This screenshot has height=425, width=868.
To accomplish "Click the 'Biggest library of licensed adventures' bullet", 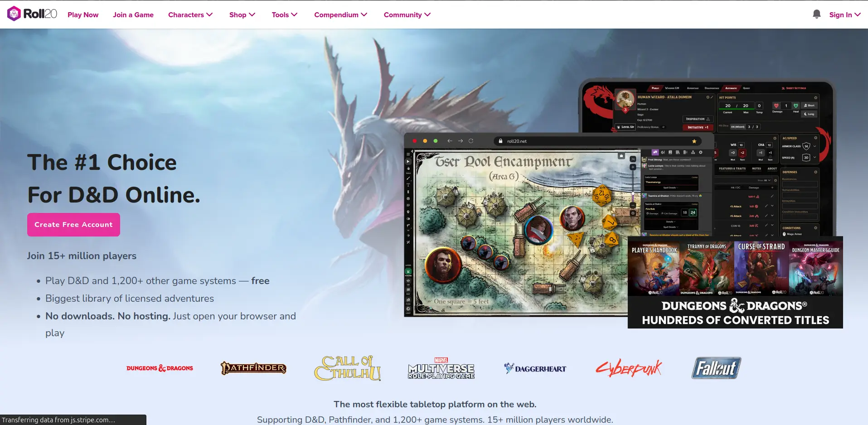I will pos(130,299).
